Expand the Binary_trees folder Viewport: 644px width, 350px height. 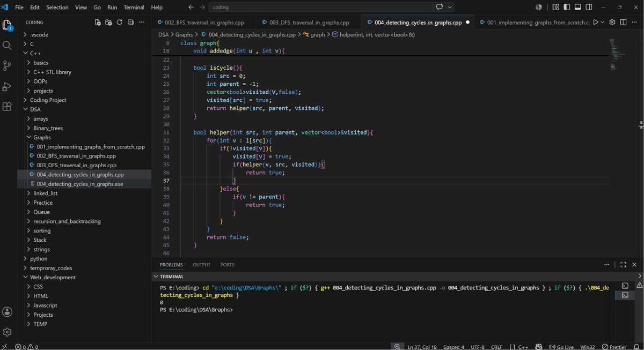[x=29, y=128]
